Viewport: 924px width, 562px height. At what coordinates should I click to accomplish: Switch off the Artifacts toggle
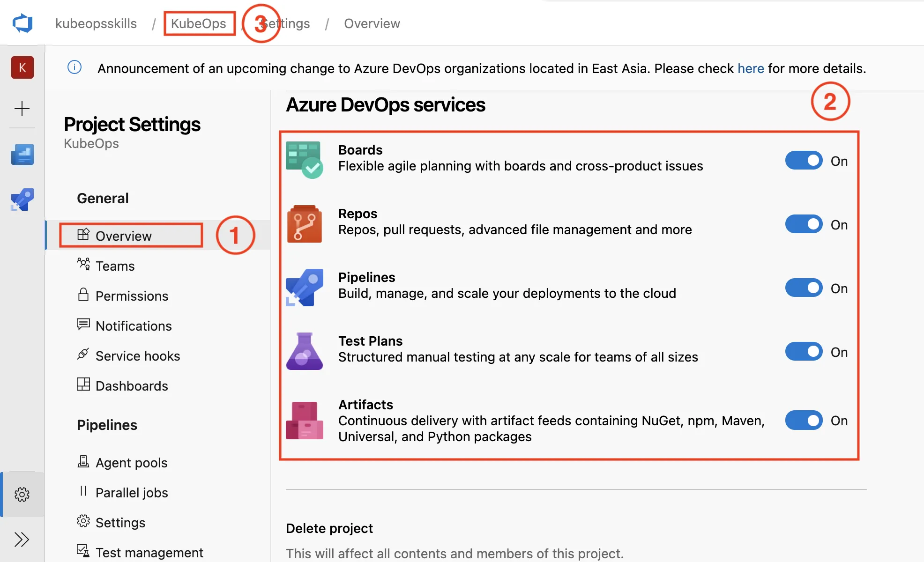tap(804, 420)
